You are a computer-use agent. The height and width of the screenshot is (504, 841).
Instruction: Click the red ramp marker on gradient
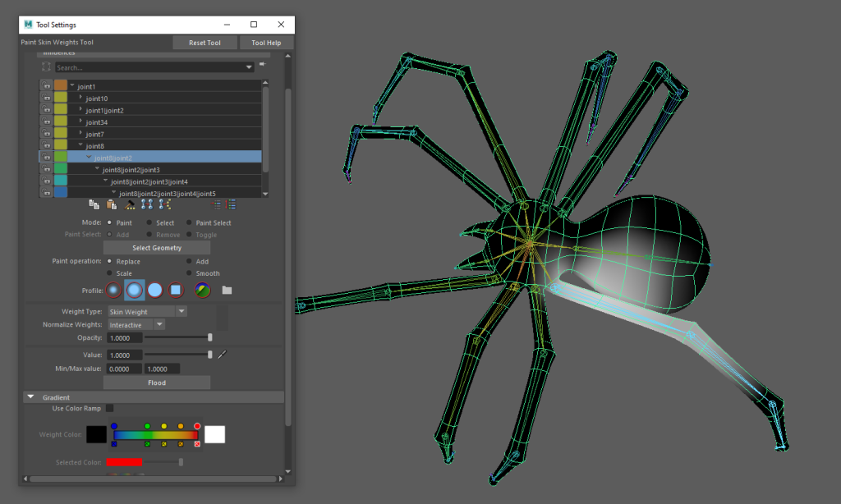point(197,426)
